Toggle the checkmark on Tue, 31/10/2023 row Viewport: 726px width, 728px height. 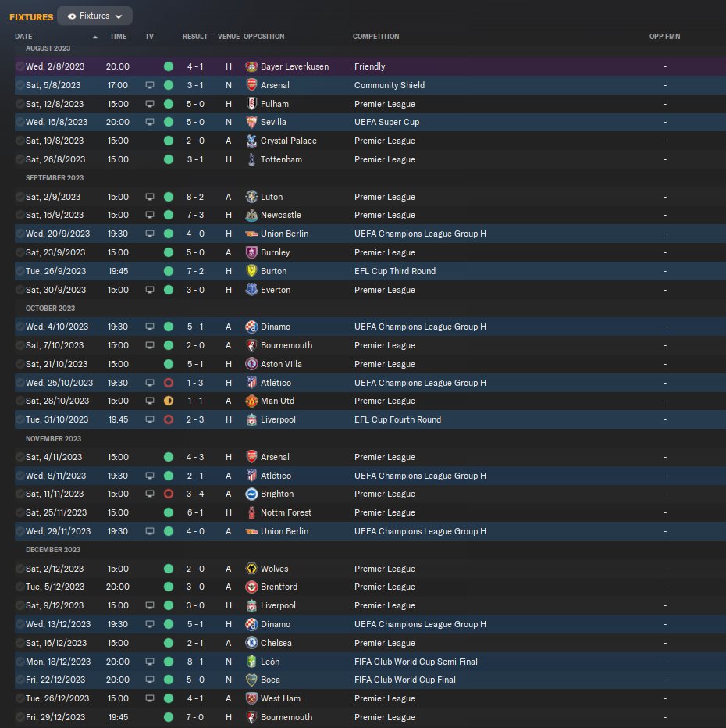(20, 419)
